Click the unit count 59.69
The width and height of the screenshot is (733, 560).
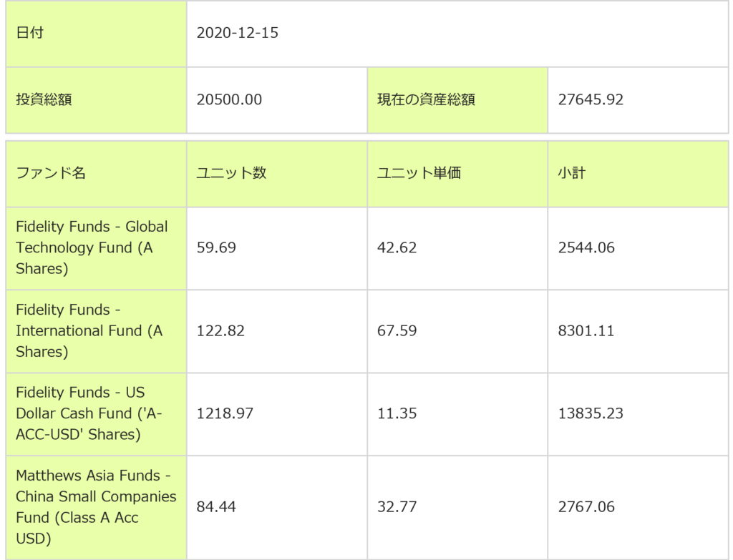216,247
